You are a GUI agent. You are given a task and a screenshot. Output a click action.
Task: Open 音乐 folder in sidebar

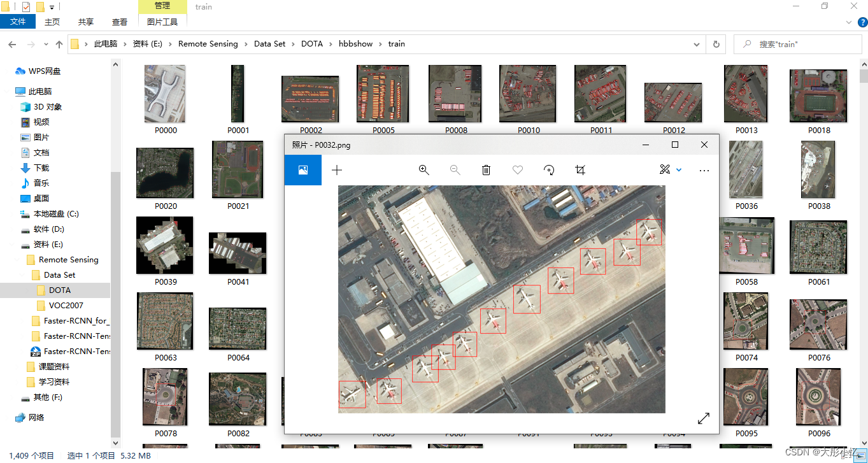(x=35, y=183)
